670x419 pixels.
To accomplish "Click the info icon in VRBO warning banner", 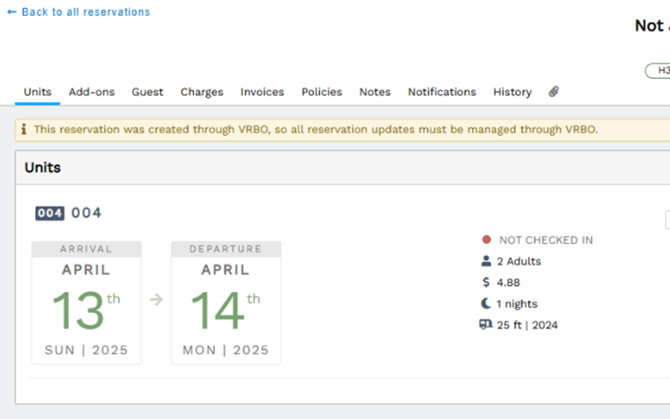I will tap(24, 130).
